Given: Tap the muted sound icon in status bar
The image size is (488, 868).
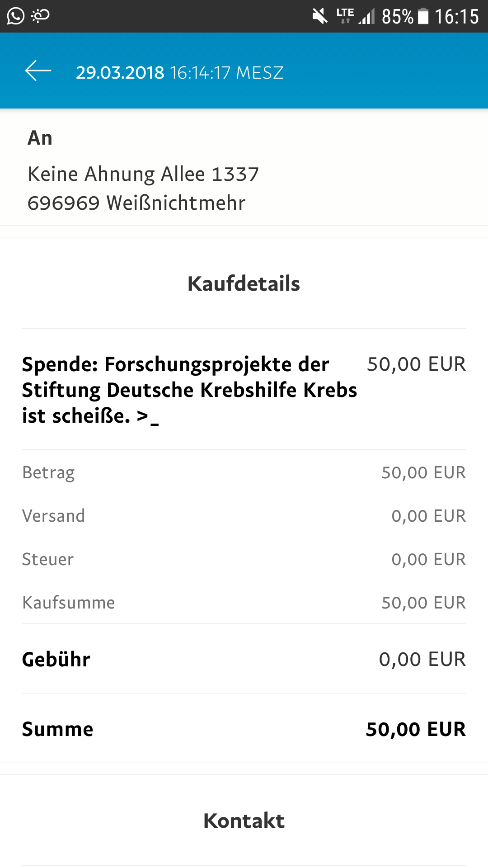Looking at the screenshot, I should click(x=320, y=17).
